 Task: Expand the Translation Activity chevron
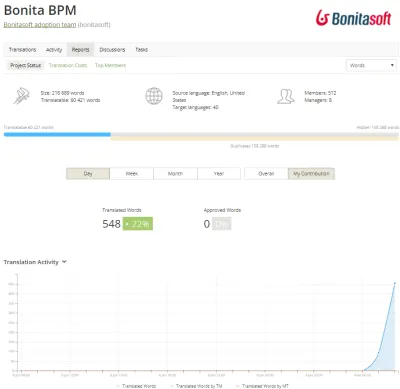64,262
